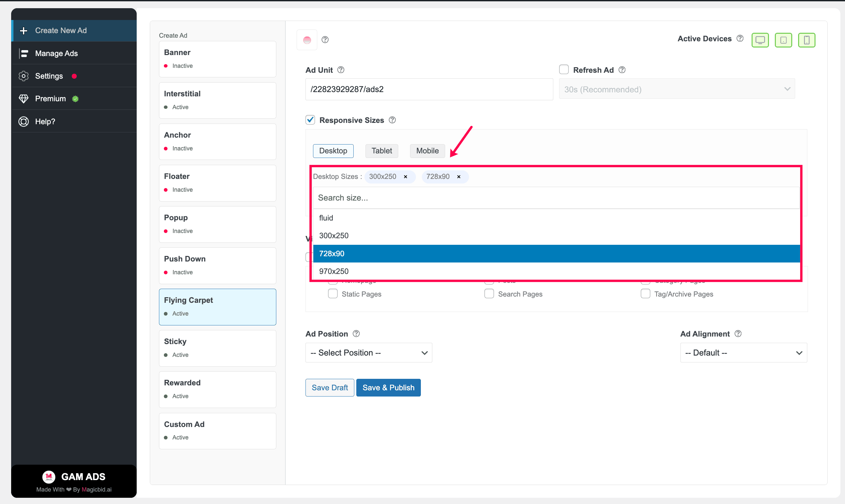Click the Active Devices help icon
845x504 pixels.
click(x=740, y=38)
